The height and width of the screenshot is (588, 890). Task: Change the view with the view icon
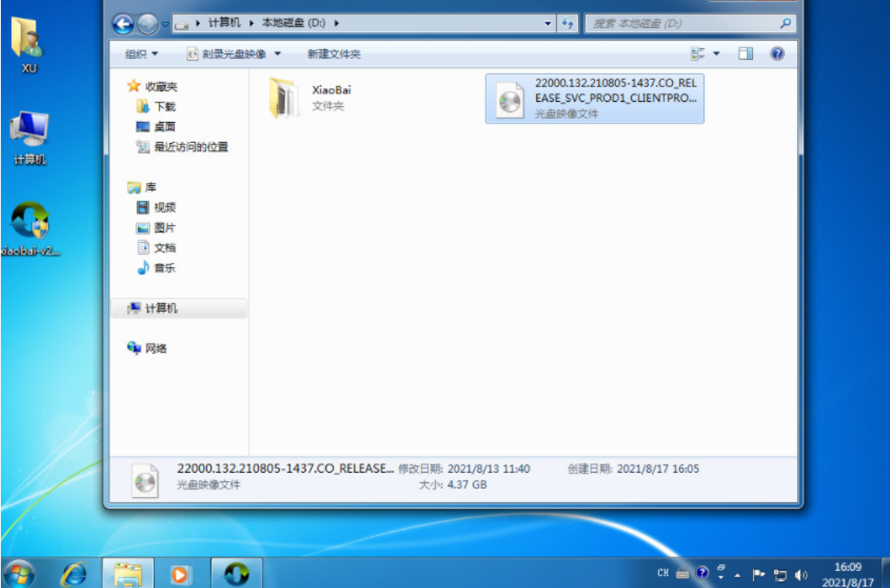click(698, 54)
